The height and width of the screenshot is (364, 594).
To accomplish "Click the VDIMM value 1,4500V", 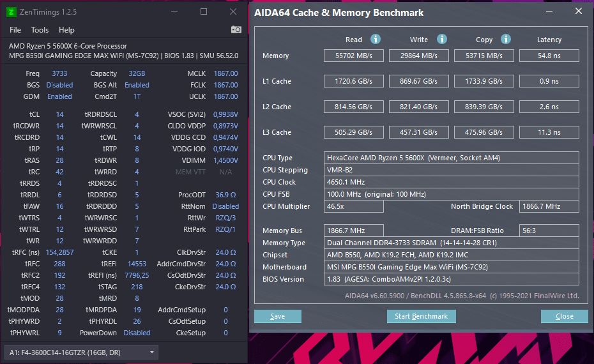I will coord(225,160).
